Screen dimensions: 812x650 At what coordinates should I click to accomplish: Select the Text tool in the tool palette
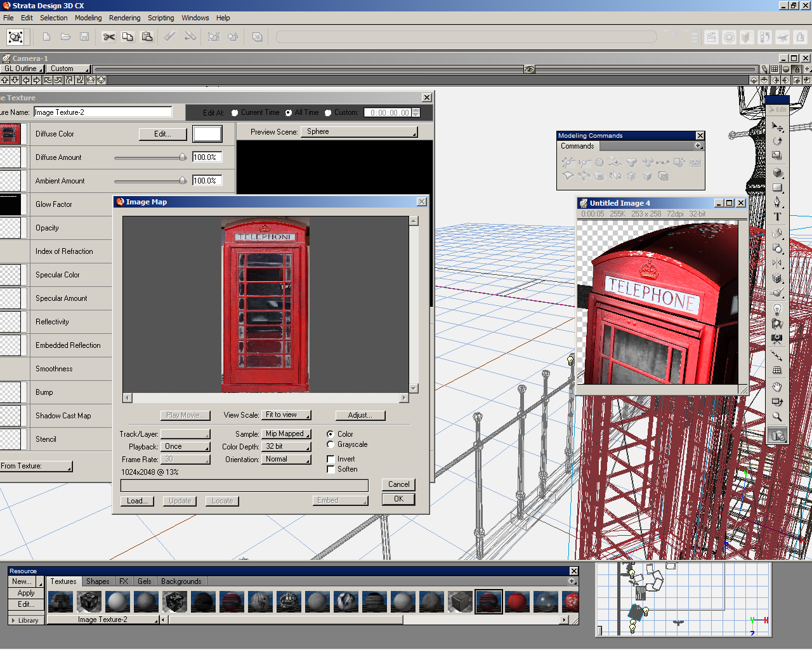pyautogui.click(x=777, y=217)
